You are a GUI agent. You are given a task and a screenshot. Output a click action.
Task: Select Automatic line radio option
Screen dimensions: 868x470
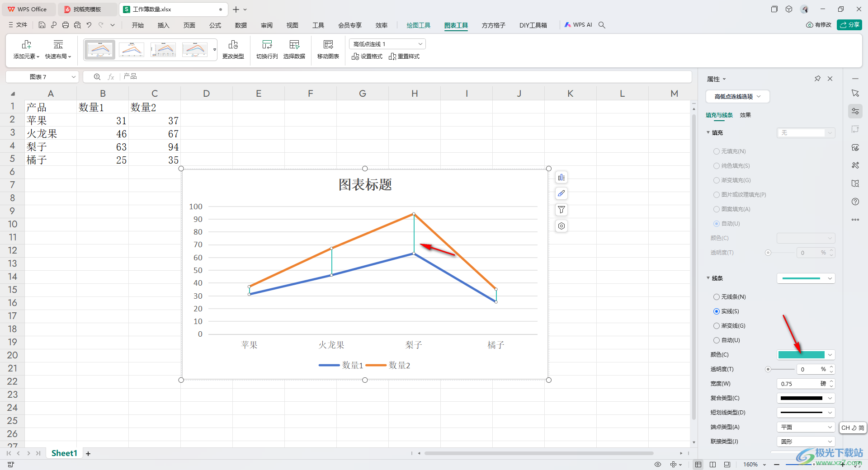click(727, 340)
